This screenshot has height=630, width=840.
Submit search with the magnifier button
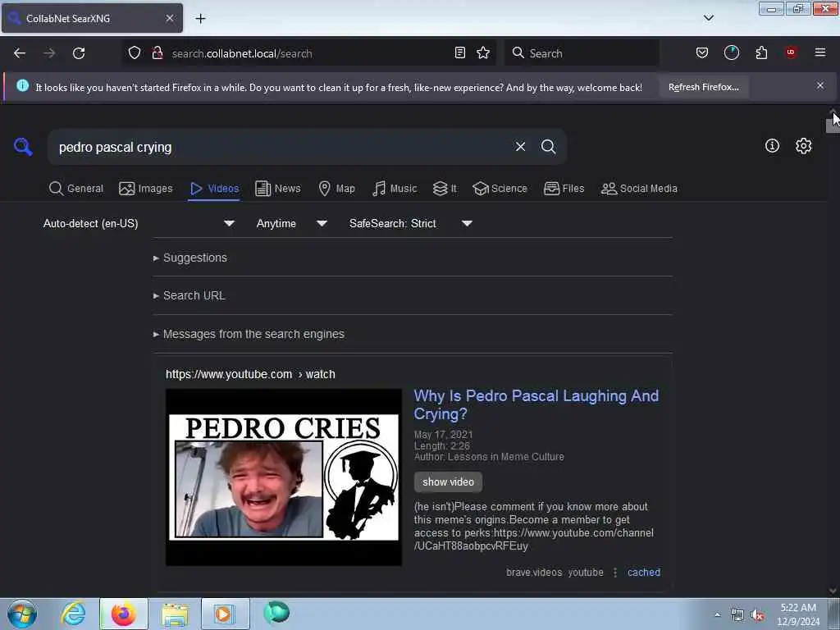(x=548, y=146)
